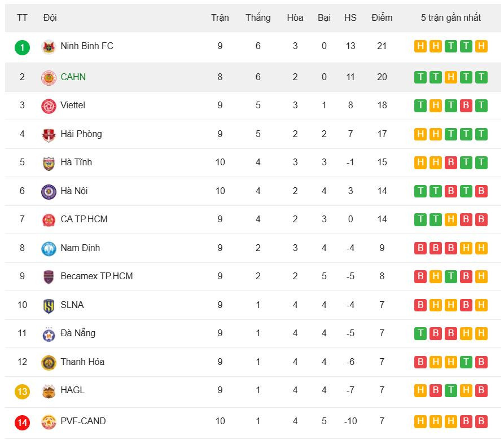Viewport: 504px width, 440px height.
Task: Click the Trận column header
Action: click(220, 17)
